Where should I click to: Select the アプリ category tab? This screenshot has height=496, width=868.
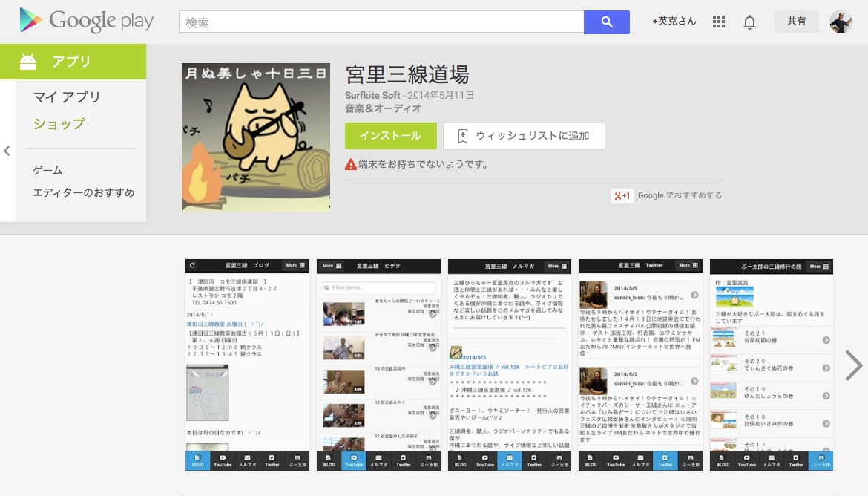(73, 62)
